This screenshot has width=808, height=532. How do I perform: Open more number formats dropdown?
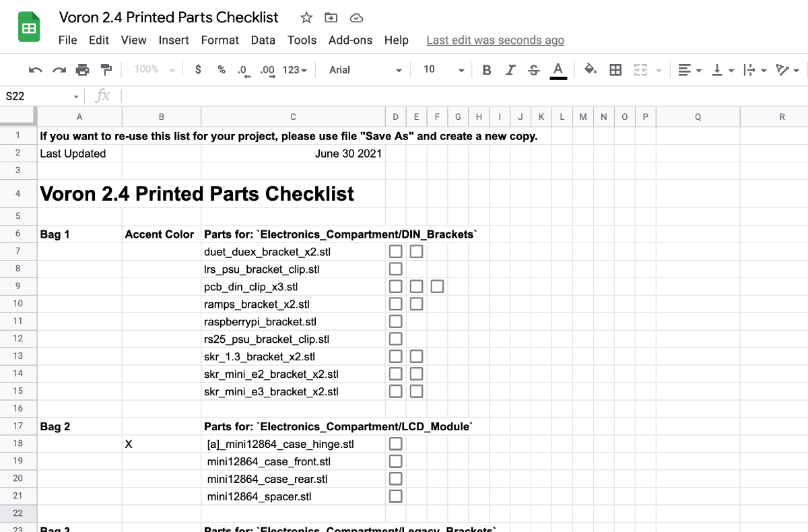click(x=295, y=70)
